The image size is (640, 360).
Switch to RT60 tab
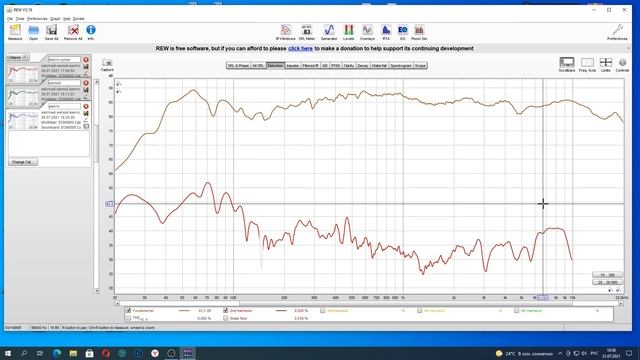[x=336, y=65]
